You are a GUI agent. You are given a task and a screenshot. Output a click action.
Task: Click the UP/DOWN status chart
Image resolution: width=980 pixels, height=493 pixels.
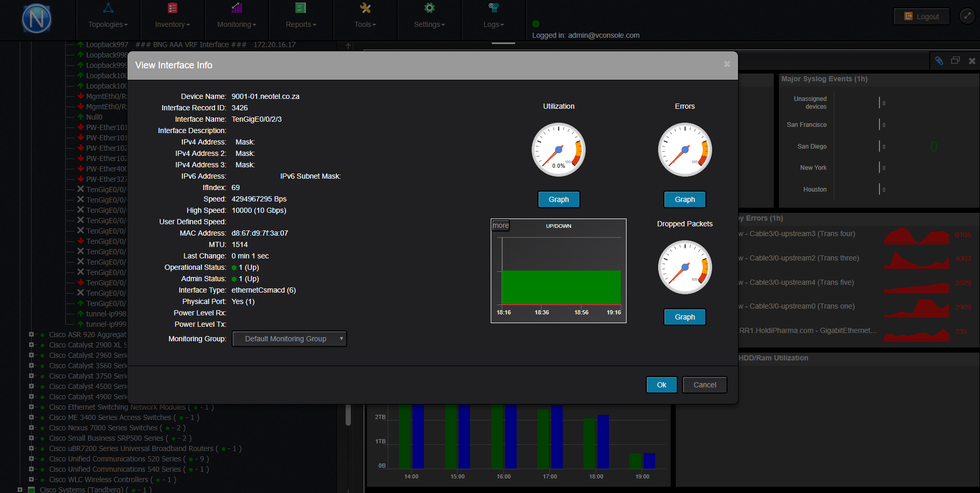559,271
